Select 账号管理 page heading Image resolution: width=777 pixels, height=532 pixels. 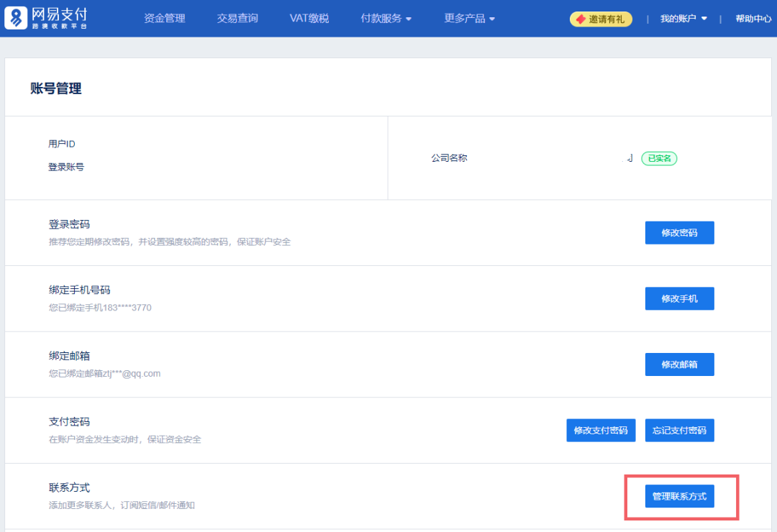coord(56,88)
